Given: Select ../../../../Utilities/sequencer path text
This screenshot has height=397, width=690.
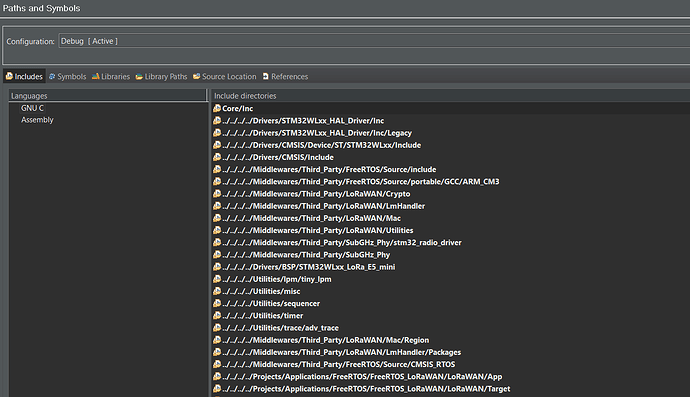Looking at the screenshot, I should point(271,304).
